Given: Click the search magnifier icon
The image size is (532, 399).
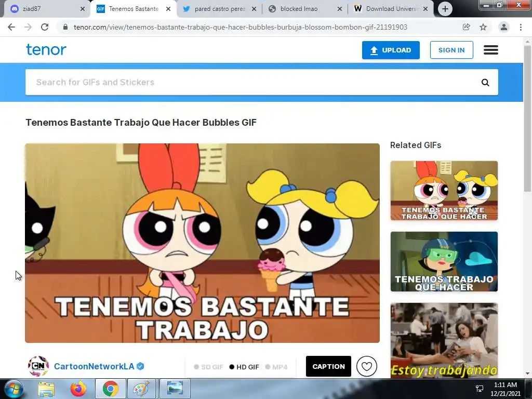Looking at the screenshot, I should tap(485, 83).
